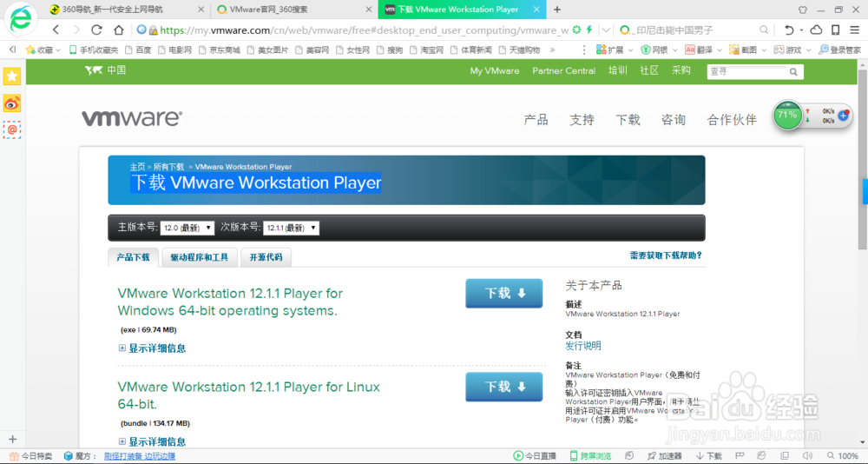The height and width of the screenshot is (464, 868).
Task: Click the 所有下载 breadcrumb link
Action: click(x=168, y=167)
